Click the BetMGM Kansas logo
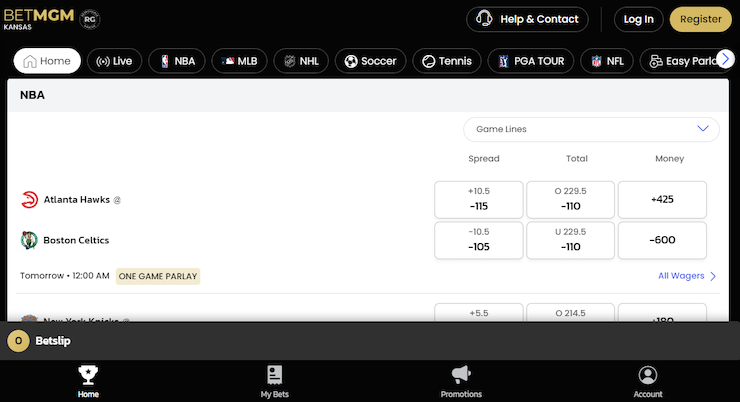 point(39,19)
